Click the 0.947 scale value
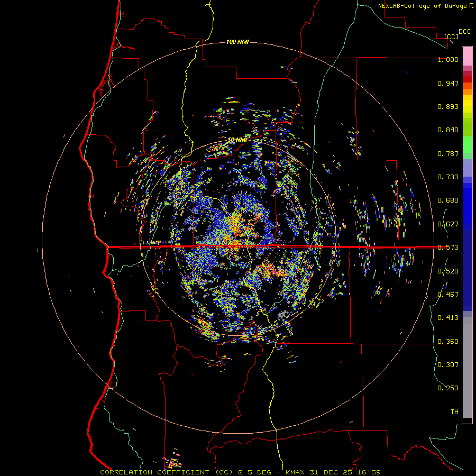 pos(448,83)
